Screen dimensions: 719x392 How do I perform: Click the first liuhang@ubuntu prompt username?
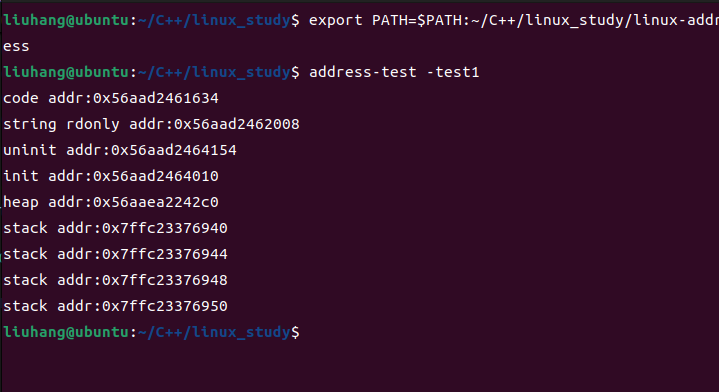point(66,21)
